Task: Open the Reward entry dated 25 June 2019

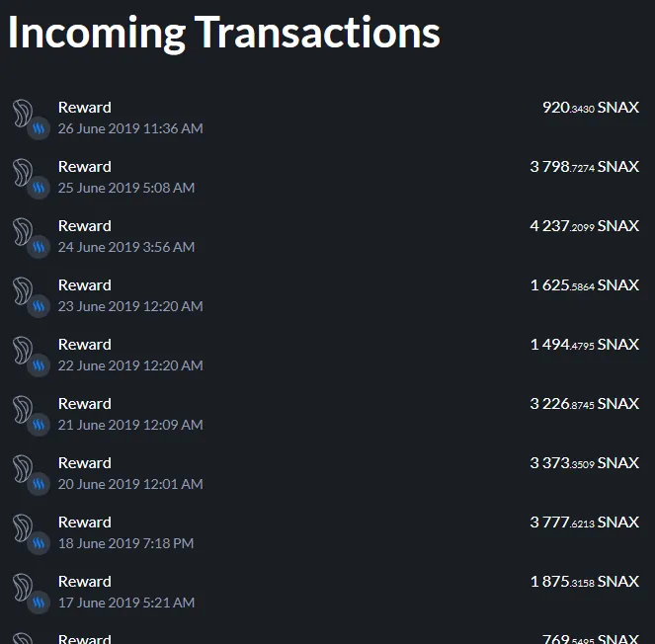Action: [85, 167]
